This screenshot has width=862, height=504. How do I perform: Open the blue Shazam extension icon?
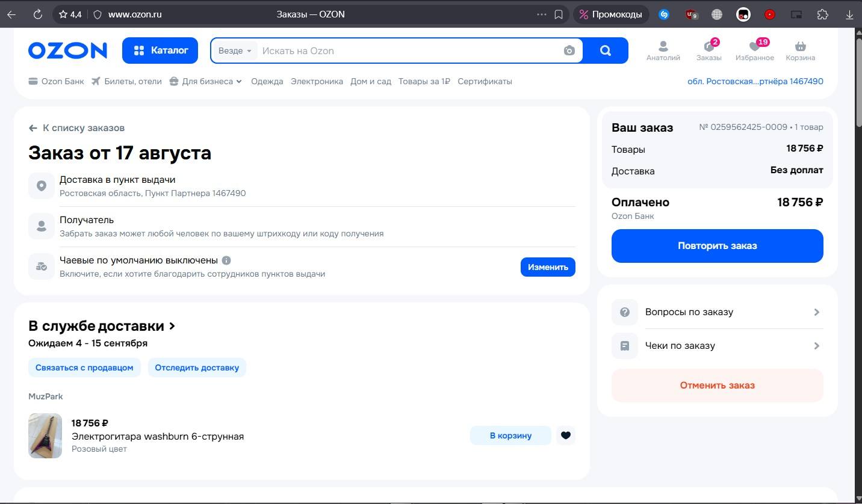(x=664, y=14)
